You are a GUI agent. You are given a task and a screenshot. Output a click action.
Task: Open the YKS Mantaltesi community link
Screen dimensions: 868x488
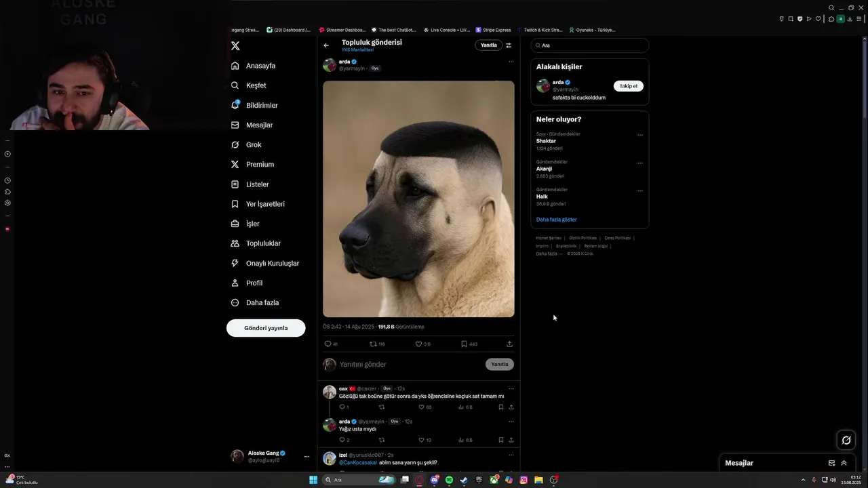357,50
